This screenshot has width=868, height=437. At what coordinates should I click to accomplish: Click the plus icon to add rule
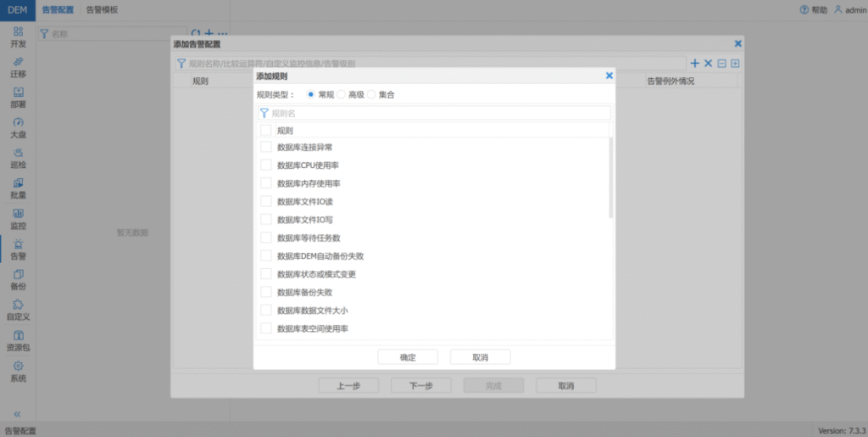(x=695, y=64)
